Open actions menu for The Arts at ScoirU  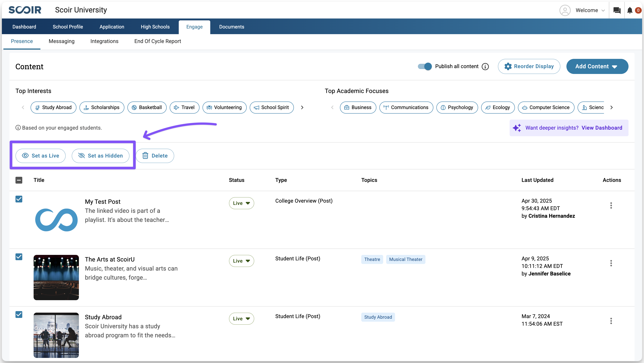611,263
